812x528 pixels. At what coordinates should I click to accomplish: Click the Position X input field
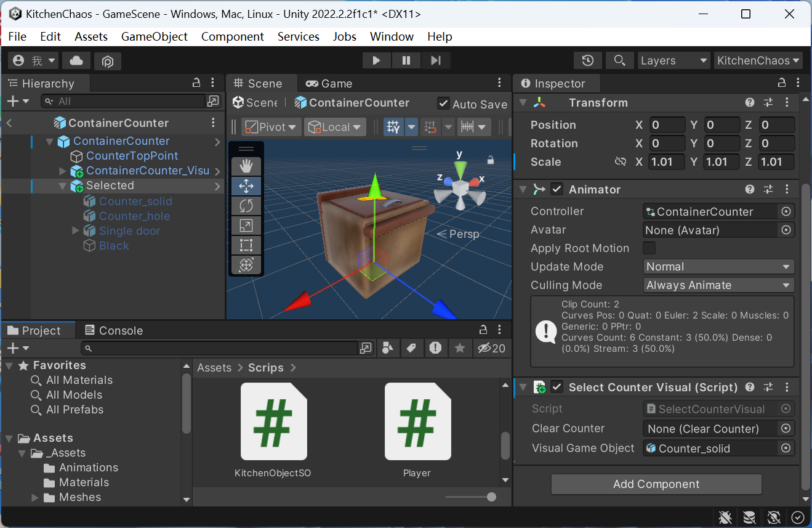click(667, 125)
